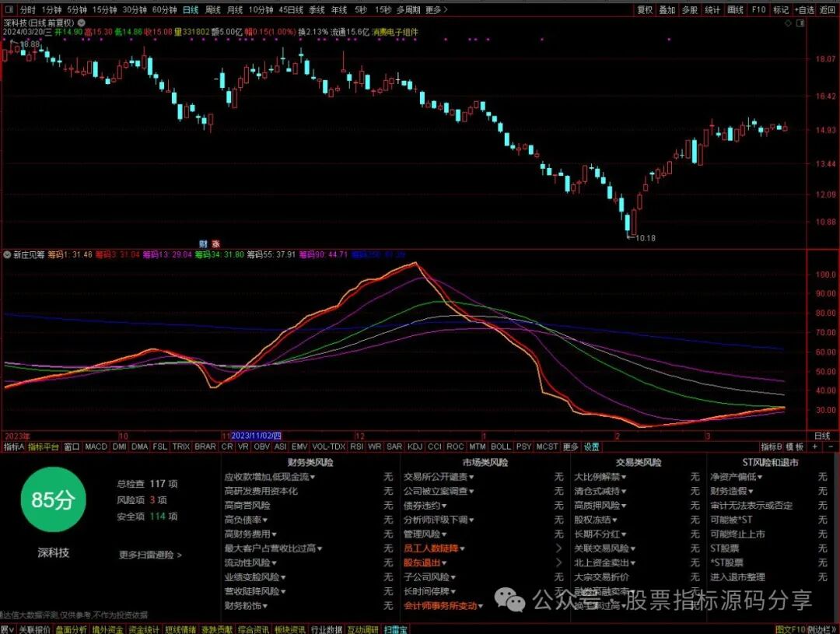Select the 月线 monthly chart
Image resolution: width=840 pixels, height=634 pixels.
(x=235, y=9)
